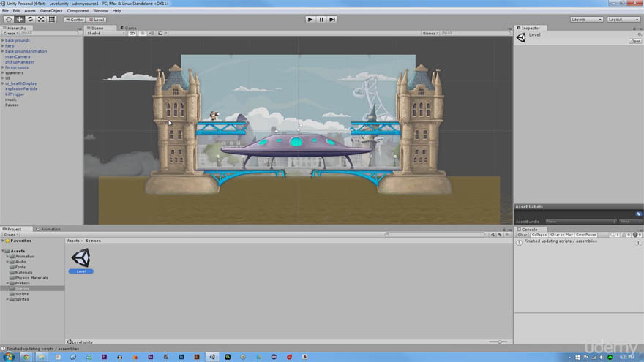Image resolution: width=644 pixels, height=362 pixels.
Task: Start Play mode with play button
Action: point(310,19)
